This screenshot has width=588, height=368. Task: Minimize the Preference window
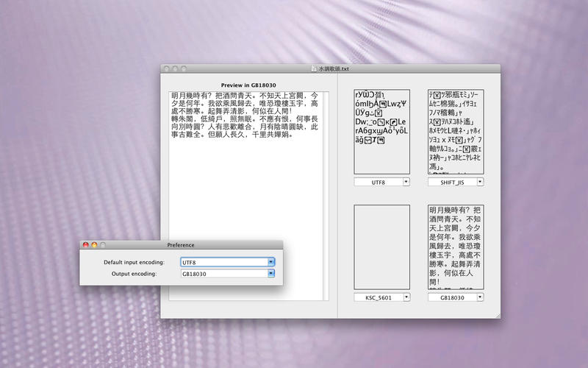pos(94,244)
